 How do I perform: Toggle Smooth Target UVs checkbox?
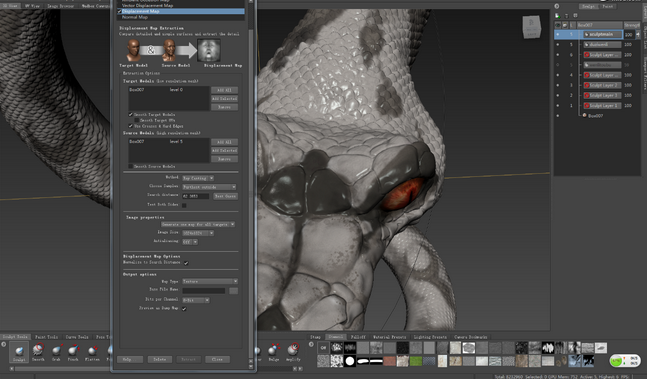point(137,120)
